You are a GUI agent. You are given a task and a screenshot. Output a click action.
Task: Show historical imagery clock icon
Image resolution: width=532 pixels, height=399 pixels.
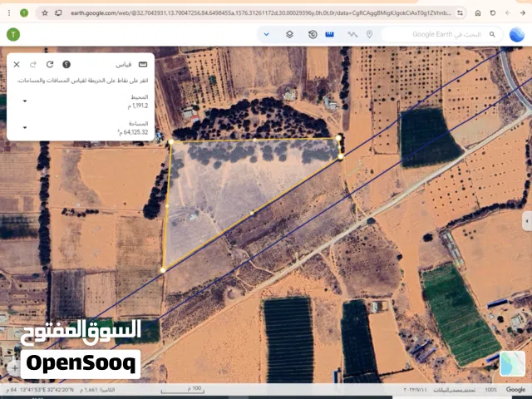pos(313,34)
